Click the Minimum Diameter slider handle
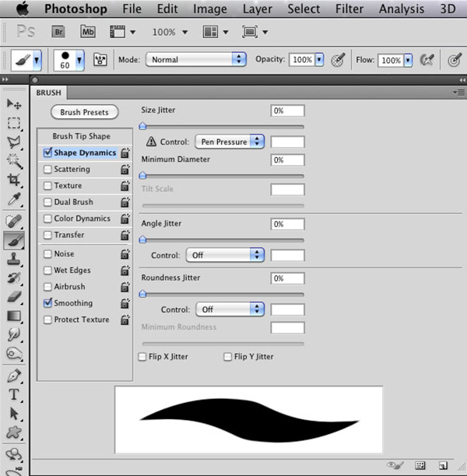Viewport: 467px width, 476px height. coord(142,175)
